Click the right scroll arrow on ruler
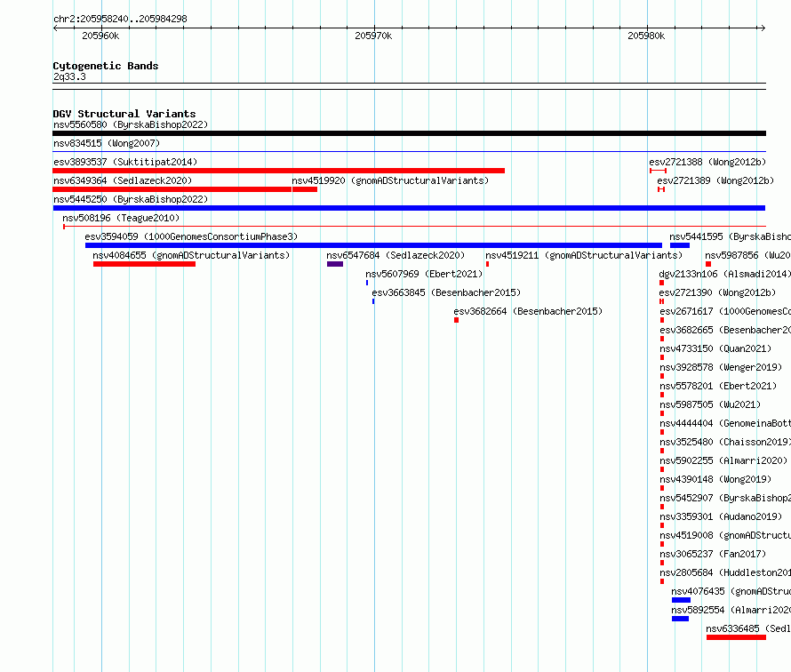 tap(763, 28)
